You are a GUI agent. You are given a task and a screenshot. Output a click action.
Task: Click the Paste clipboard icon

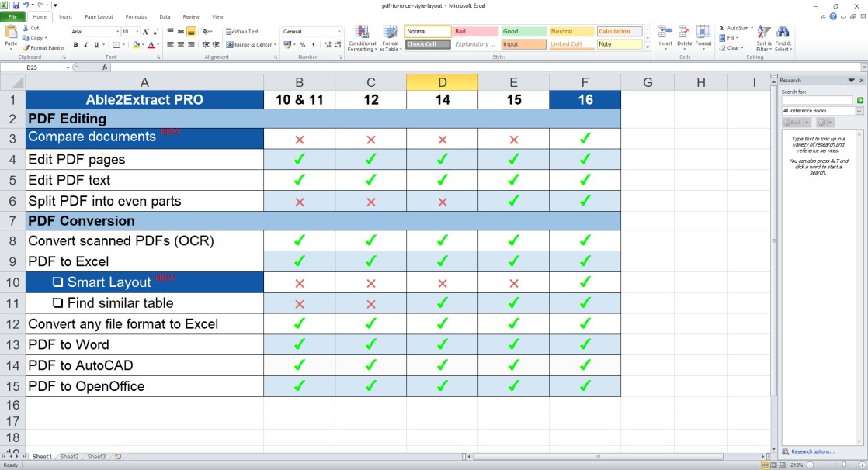[x=11, y=33]
